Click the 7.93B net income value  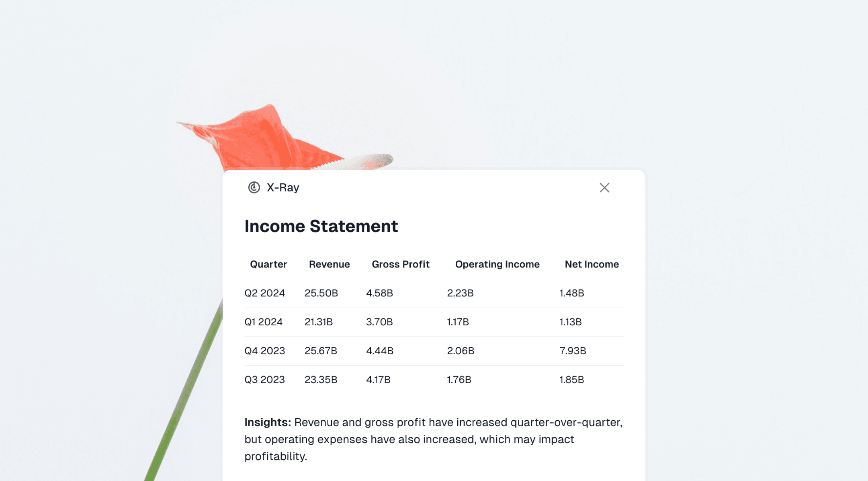pyautogui.click(x=572, y=351)
